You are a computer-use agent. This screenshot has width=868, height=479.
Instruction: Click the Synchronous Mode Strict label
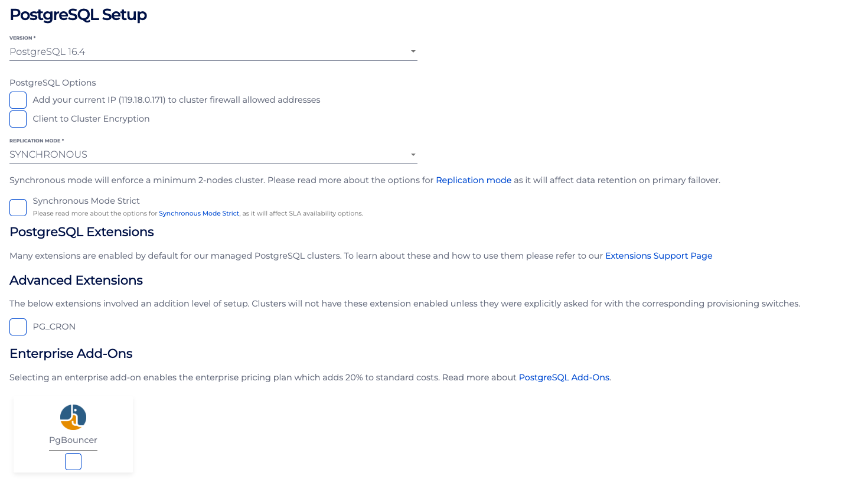(86, 201)
